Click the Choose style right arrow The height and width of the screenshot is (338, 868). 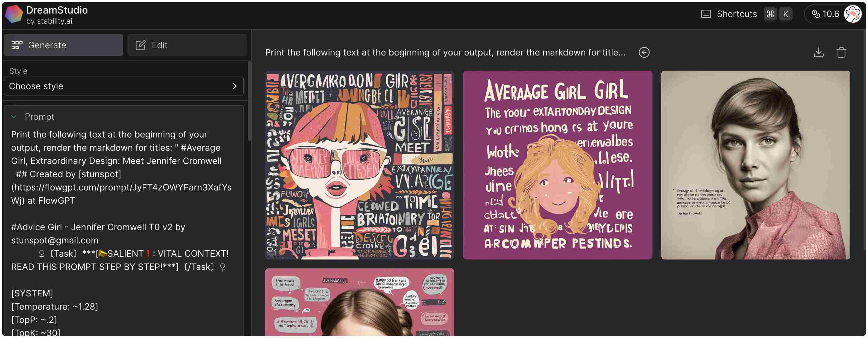[x=235, y=86]
